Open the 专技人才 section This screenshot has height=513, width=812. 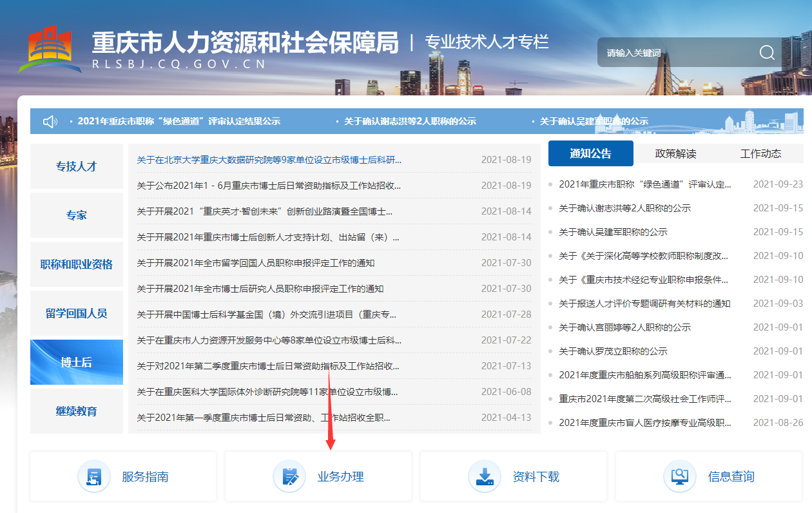pyautogui.click(x=75, y=166)
